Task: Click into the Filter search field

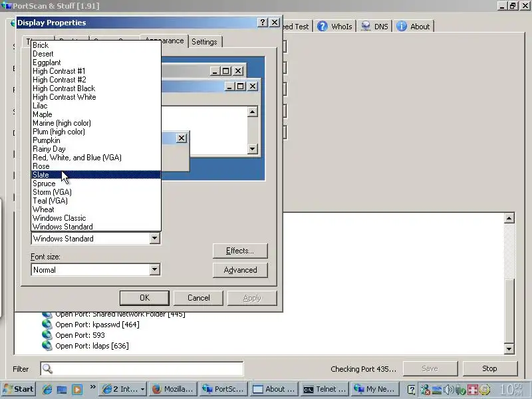Action: tap(142, 369)
